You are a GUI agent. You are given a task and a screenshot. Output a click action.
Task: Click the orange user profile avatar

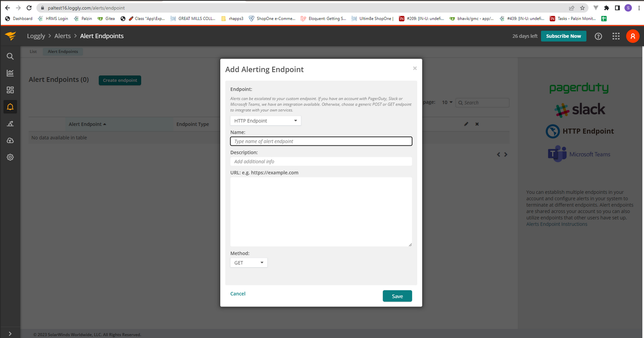(x=633, y=36)
